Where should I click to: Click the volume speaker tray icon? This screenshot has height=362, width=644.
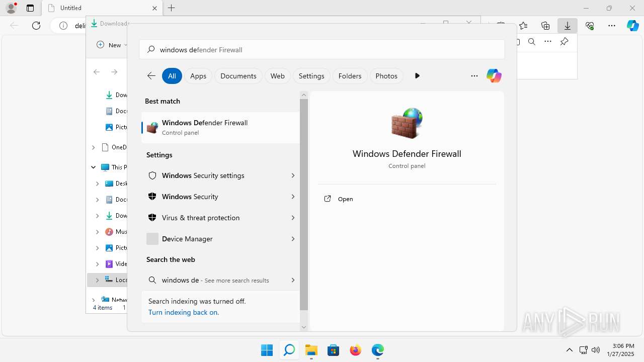click(596, 350)
